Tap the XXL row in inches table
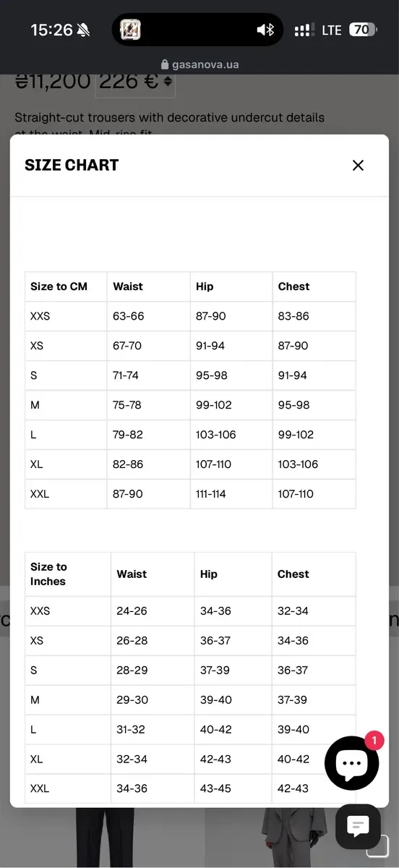The height and width of the screenshot is (868, 399). [x=190, y=788]
